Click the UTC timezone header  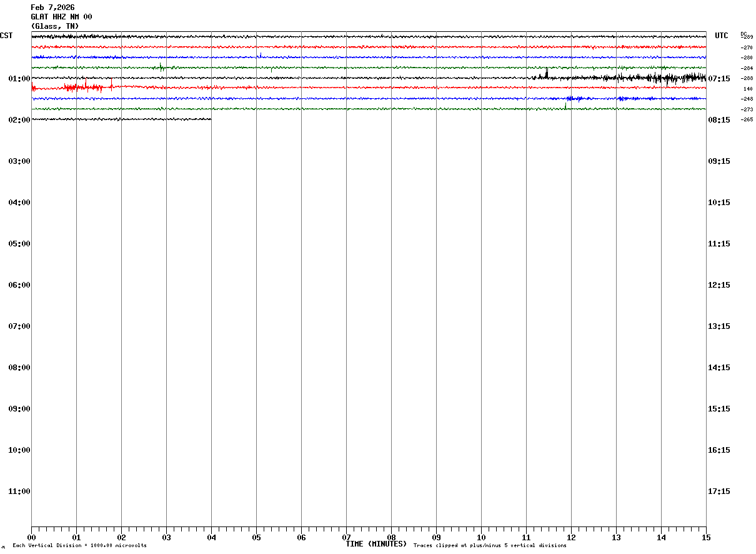(x=722, y=36)
